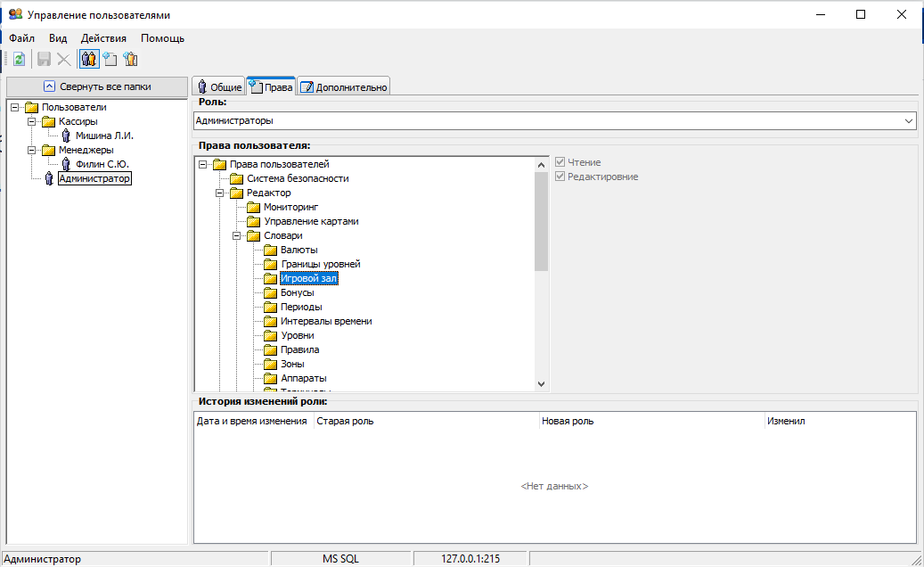Click the Бонусы folder icon
924x567 pixels.
pos(271,292)
